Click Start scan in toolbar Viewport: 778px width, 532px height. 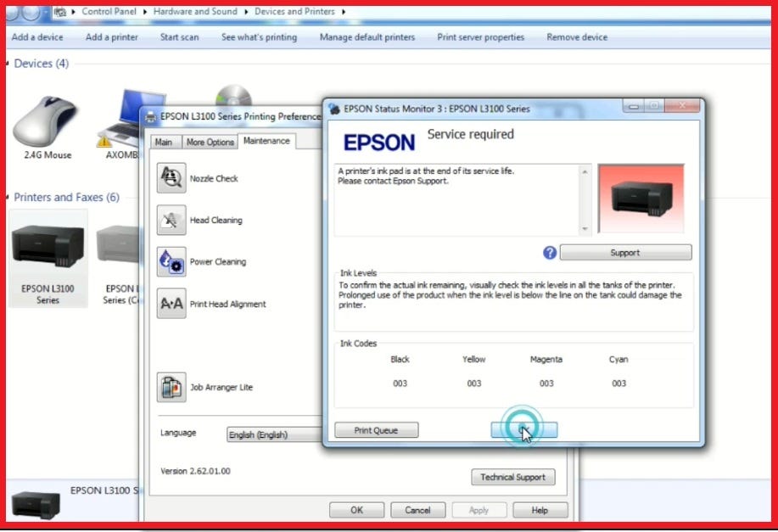(x=179, y=37)
